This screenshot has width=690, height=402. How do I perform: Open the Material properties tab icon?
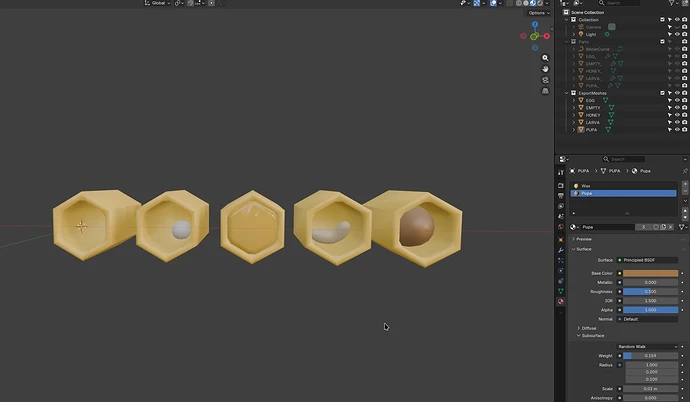(x=561, y=301)
